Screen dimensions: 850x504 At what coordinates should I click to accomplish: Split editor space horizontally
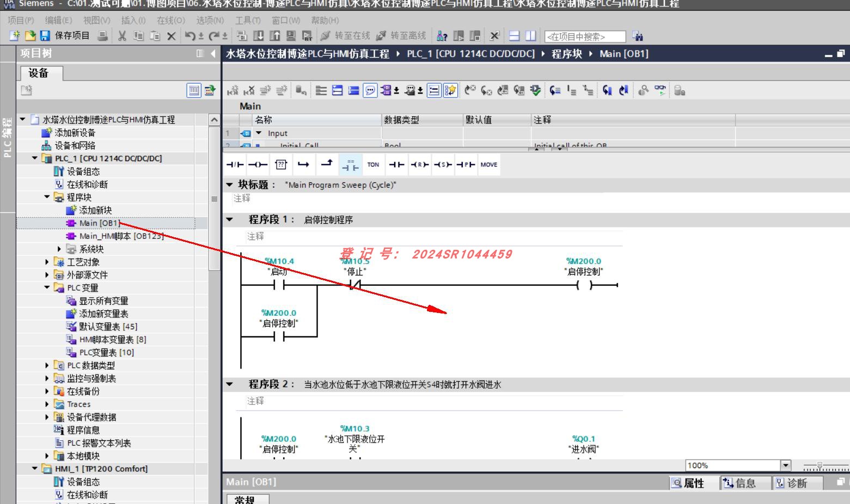point(515,36)
